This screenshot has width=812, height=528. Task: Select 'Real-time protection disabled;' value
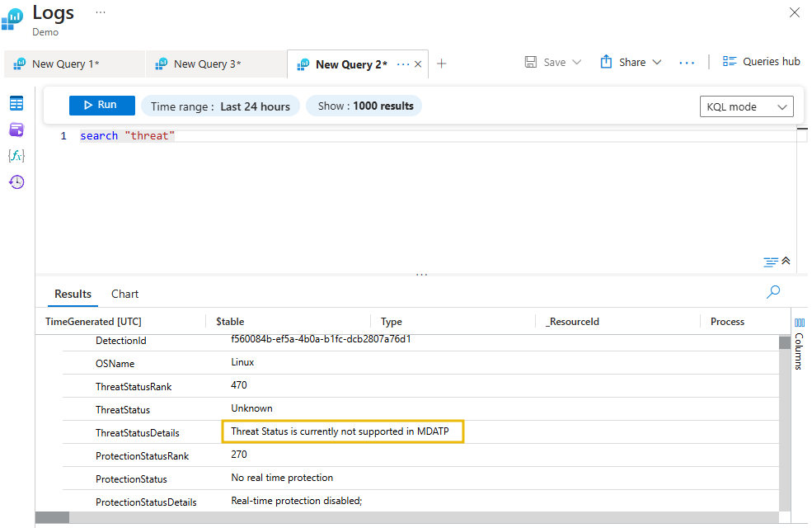coord(296,501)
